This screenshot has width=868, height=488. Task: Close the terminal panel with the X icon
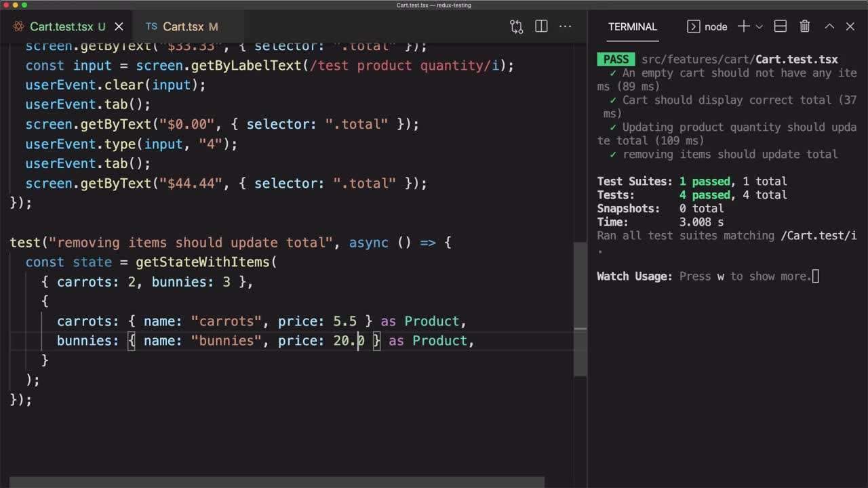click(x=850, y=26)
